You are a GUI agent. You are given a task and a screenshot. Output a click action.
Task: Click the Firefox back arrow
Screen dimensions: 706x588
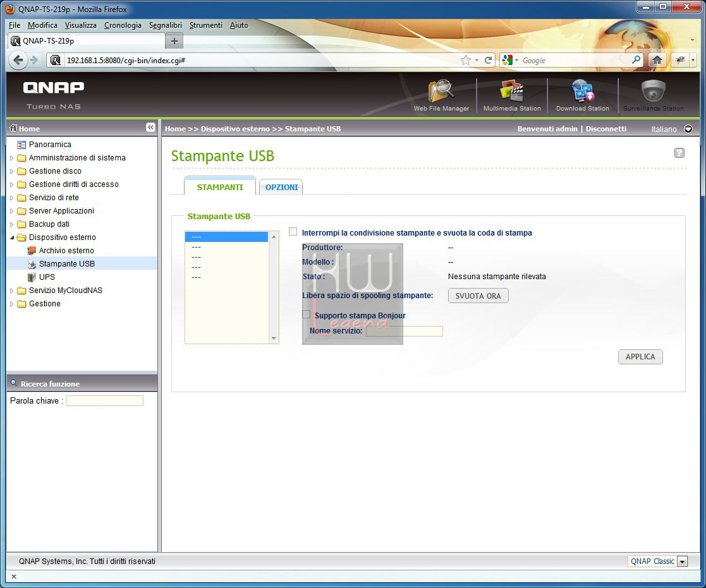click(x=18, y=60)
